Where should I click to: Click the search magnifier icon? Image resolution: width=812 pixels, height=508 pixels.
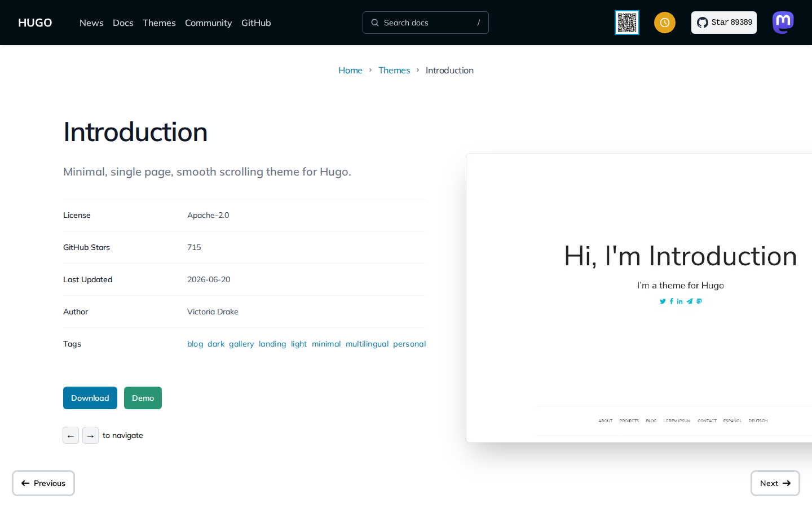coord(375,23)
